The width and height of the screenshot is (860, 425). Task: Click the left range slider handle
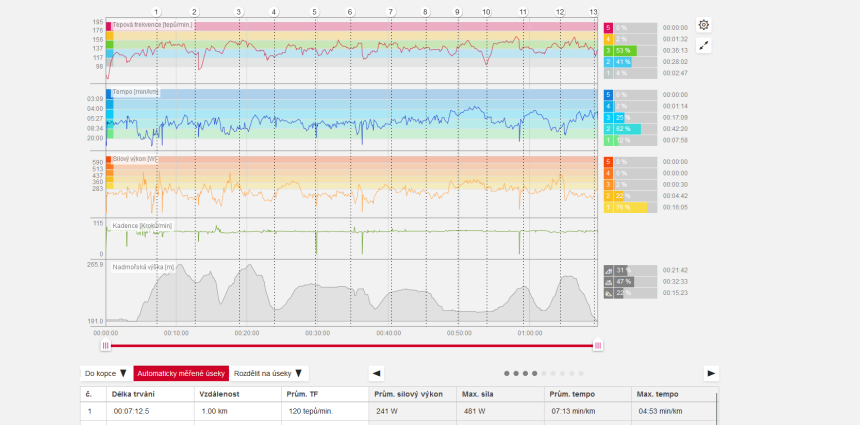pyautogui.click(x=106, y=345)
